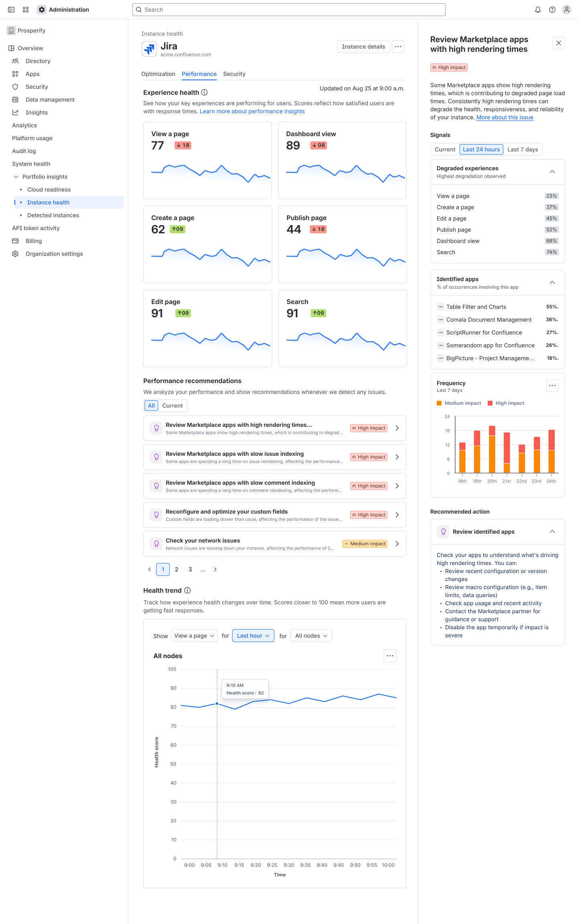
Task: Collapse the Review identified apps action
Action: [x=552, y=532]
